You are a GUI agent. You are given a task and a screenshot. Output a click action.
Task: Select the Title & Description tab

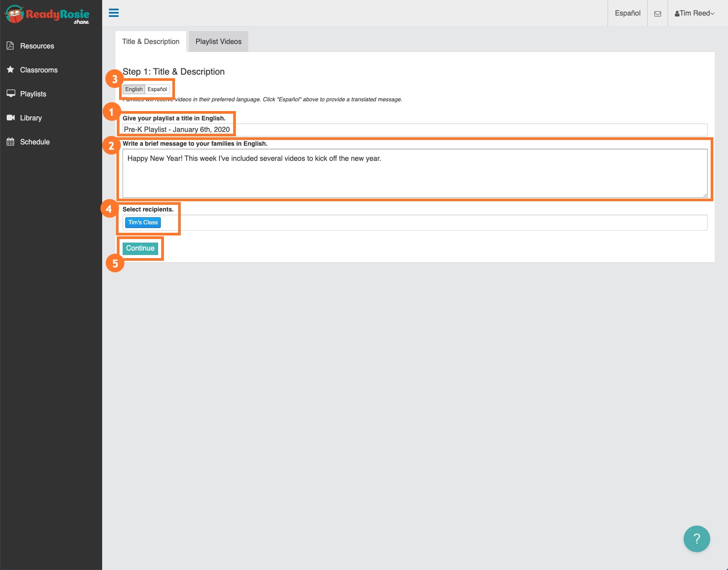point(151,41)
